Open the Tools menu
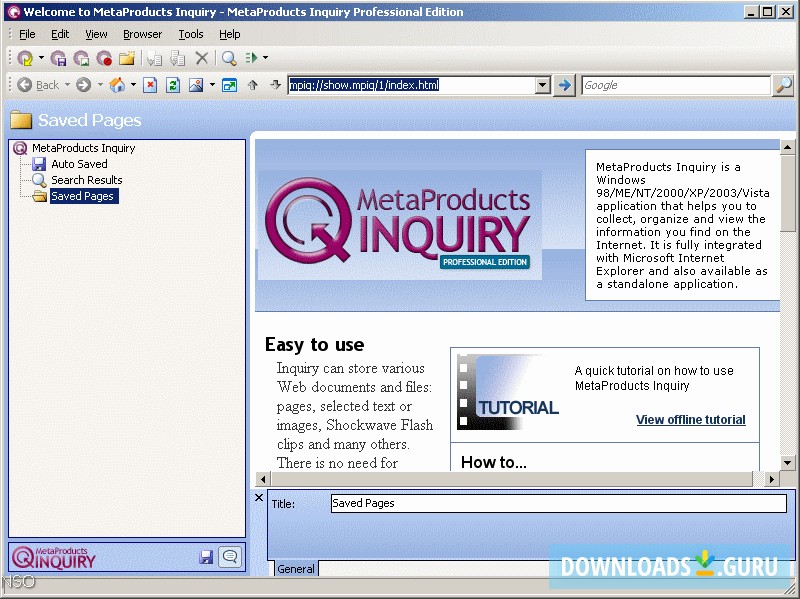Image resolution: width=800 pixels, height=599 pixels. (191, 34)
